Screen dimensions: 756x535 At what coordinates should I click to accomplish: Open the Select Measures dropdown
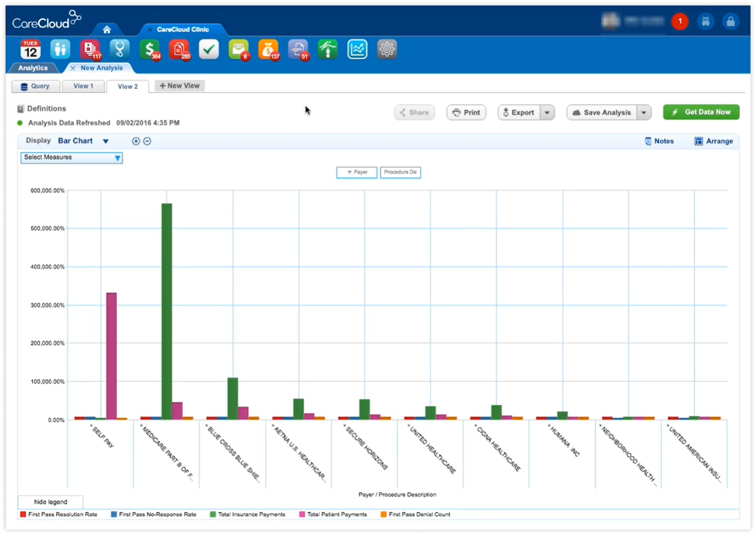point(72,158)
